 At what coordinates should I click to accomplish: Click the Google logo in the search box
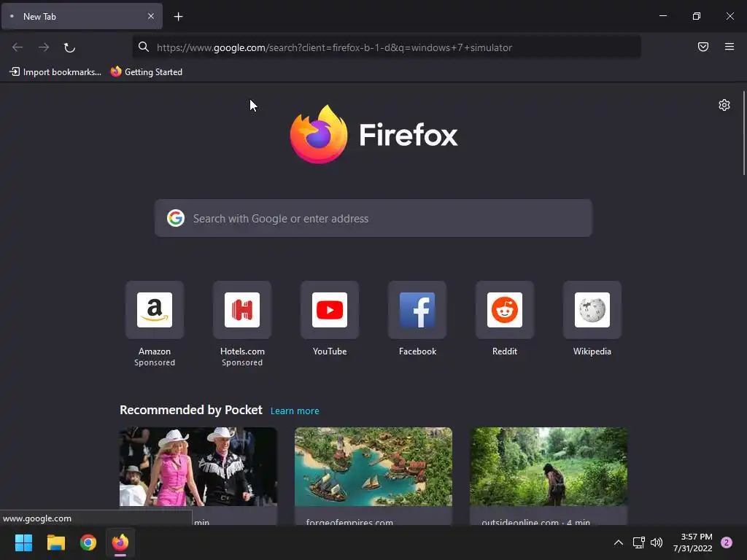click(x=176, y=218)
